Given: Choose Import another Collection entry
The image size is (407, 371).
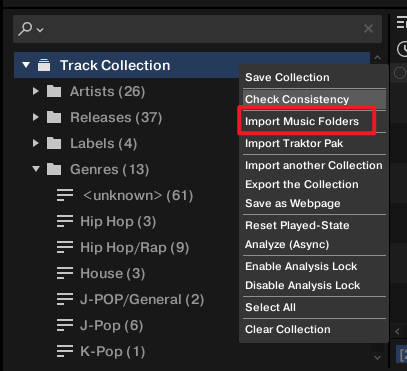Looking at the screenshot, I should tap(314, 165).
